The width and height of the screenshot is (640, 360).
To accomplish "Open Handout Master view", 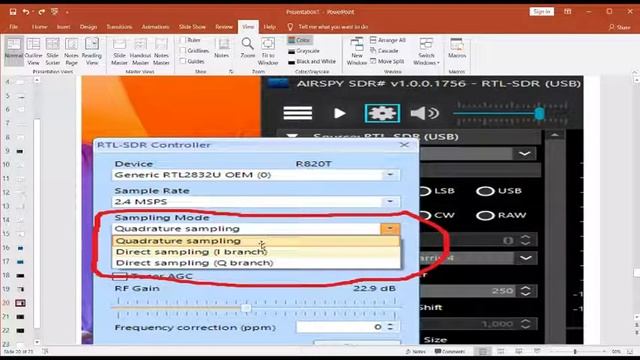I will (x=140, y=51).
